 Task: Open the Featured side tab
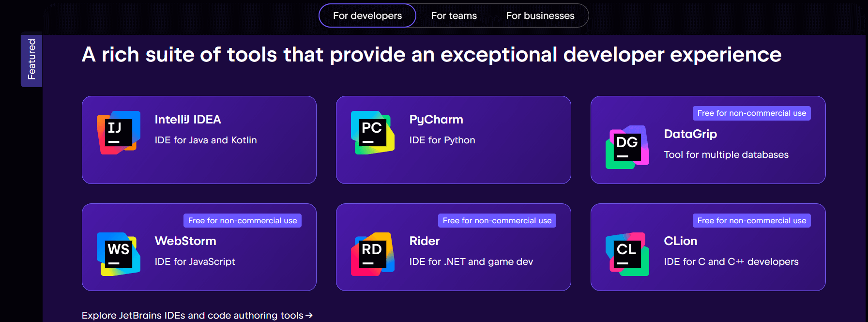31,59
